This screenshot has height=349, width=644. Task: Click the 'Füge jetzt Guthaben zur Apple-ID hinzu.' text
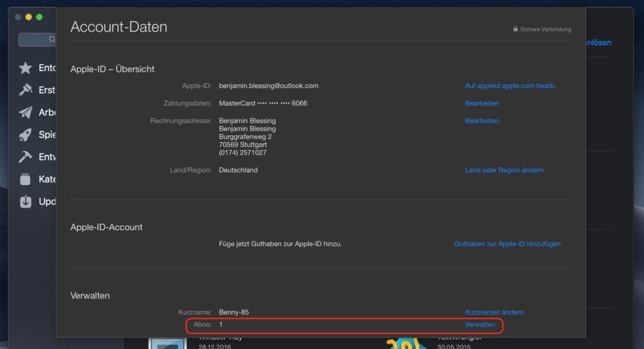(x=280, y=244)
